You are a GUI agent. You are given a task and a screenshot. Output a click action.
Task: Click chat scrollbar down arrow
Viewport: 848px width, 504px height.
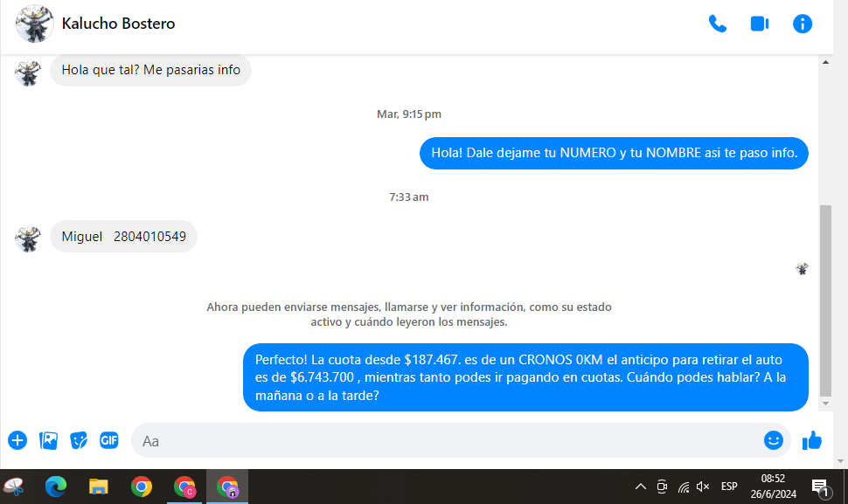(825, 404)
